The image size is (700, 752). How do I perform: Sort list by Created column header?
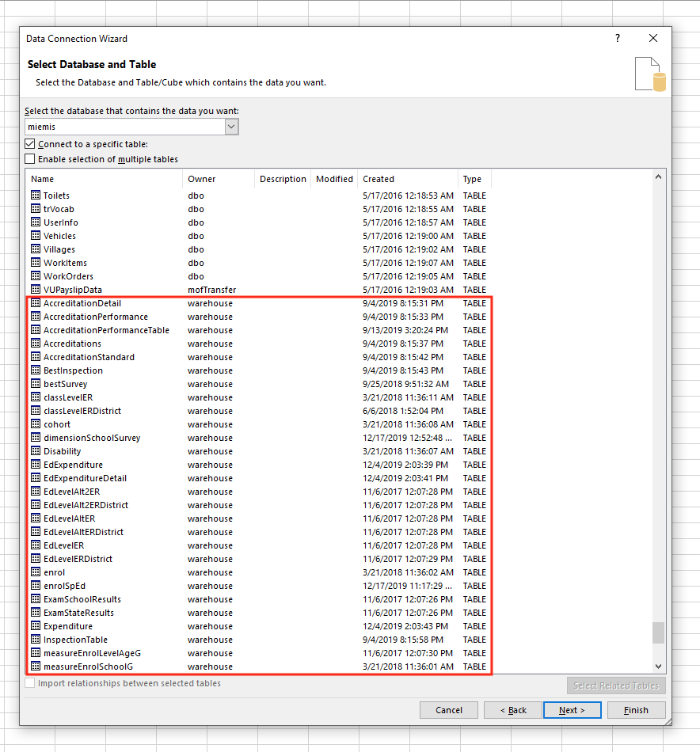coord(407,179)
